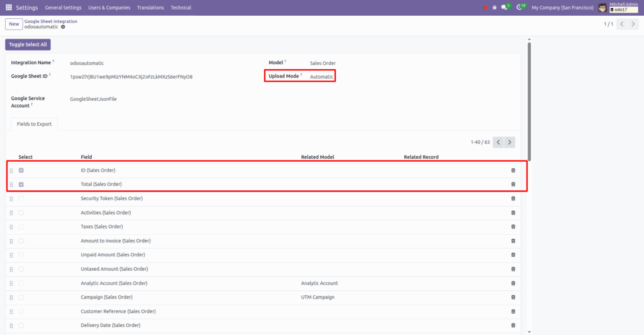The height and width of the screenshot is (335, 644).
Task: Delete the ID (Sales Order) row
Action: click(513, 170)
